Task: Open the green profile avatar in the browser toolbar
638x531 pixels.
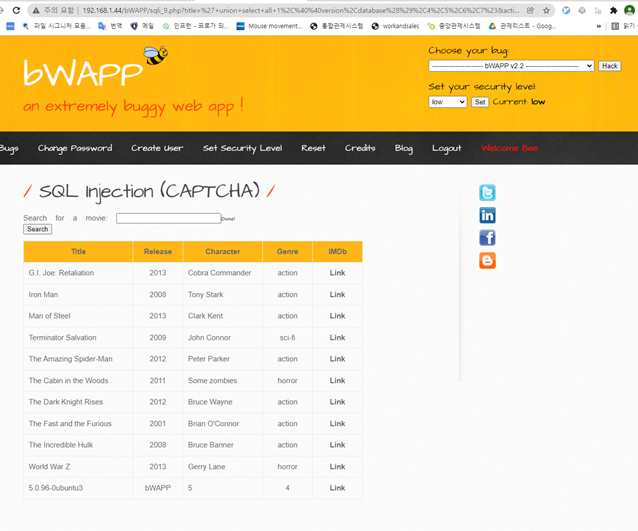Action: pyautogui.click(x=629, y=10)
